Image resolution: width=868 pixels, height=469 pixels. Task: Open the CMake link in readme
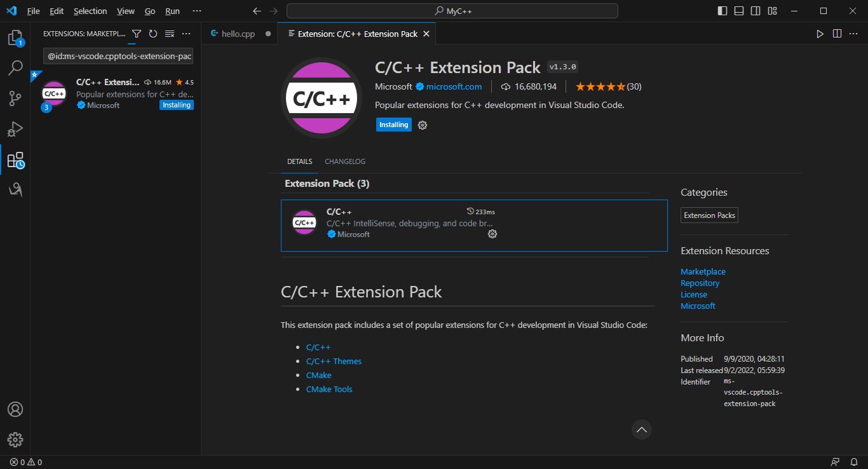[x=319, y=375]
